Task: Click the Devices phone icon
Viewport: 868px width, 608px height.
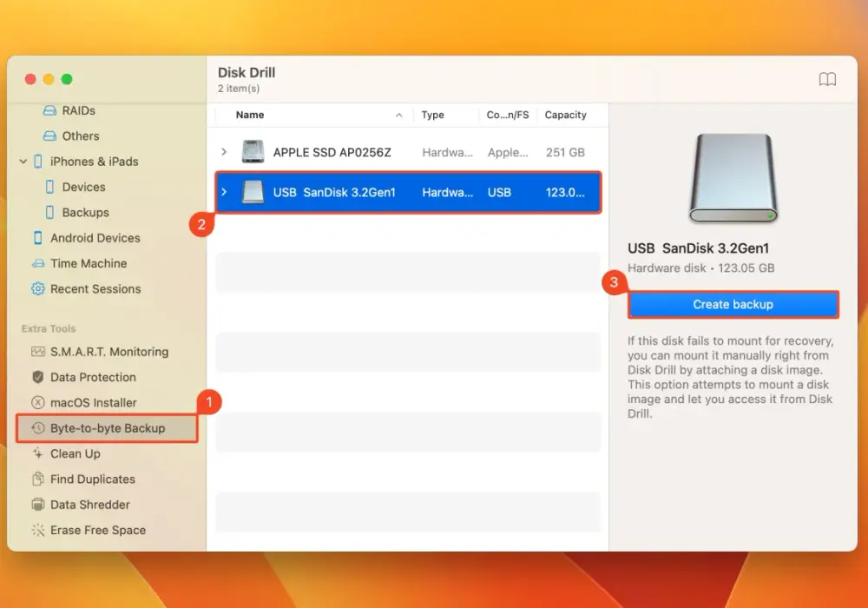Action: [49, 187]
